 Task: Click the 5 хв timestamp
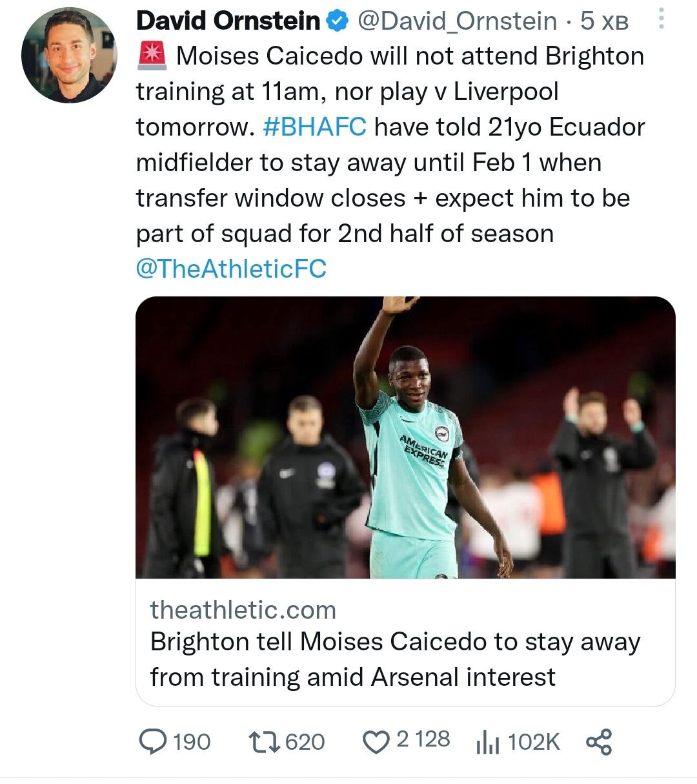[x=603, y=21]
